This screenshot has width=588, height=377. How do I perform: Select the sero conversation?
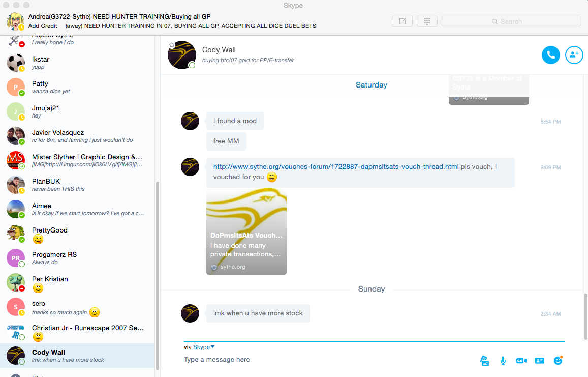pyautogui.click(x=77, y=307)
